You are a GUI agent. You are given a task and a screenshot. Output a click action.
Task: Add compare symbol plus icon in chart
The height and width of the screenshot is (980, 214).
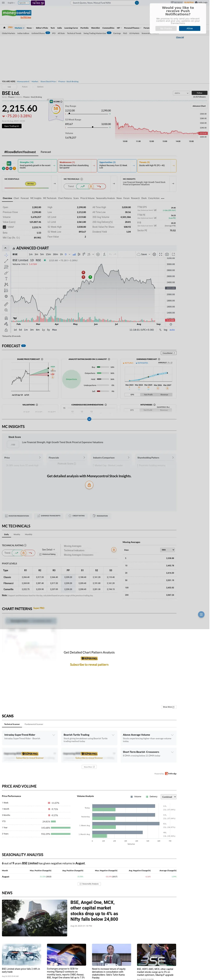[x=98, y=254]
